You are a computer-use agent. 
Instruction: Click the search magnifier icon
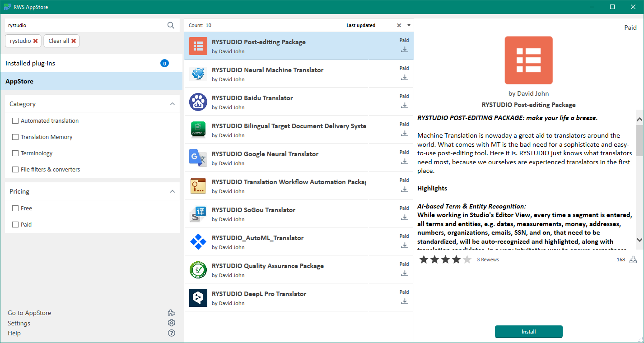tap(171, 25)
